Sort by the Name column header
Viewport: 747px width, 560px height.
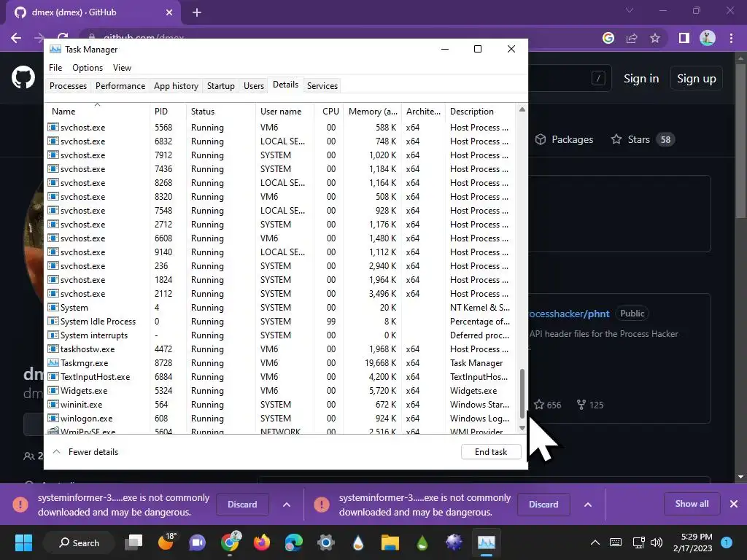coord(97,111)
